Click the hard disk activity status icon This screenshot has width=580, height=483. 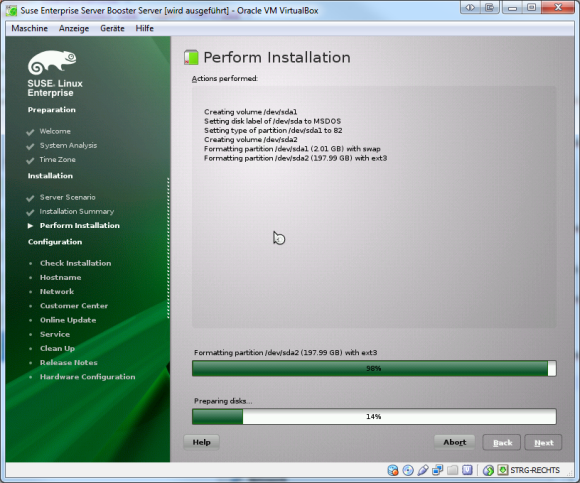coord(393,470)
